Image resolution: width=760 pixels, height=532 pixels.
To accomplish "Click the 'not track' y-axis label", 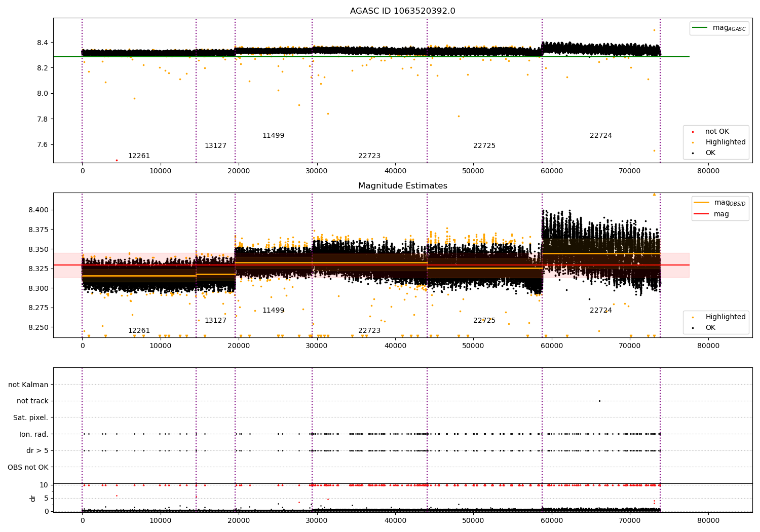I will pos(32,401).
